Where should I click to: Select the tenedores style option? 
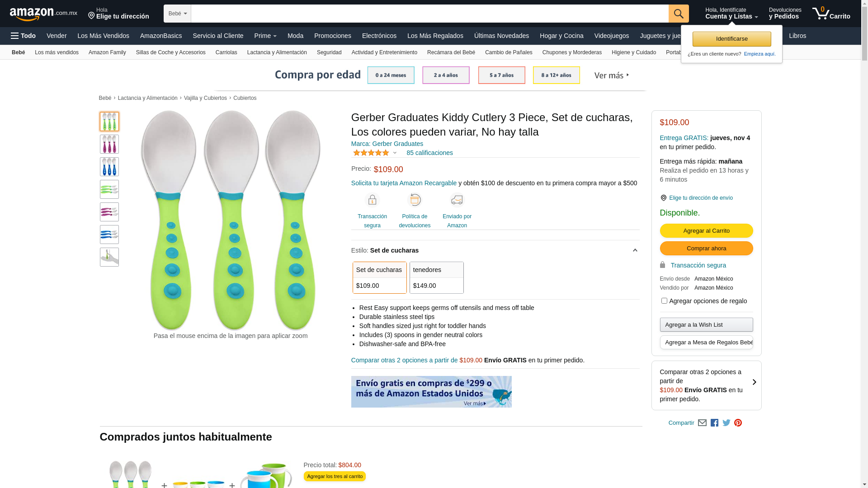pos(436,277)
